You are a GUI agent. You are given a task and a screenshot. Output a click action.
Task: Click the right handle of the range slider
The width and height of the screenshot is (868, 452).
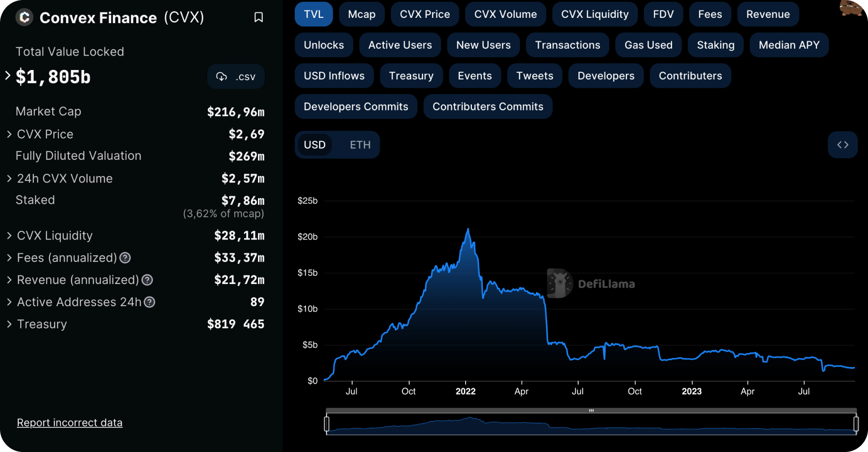click(x=856, y=424)
